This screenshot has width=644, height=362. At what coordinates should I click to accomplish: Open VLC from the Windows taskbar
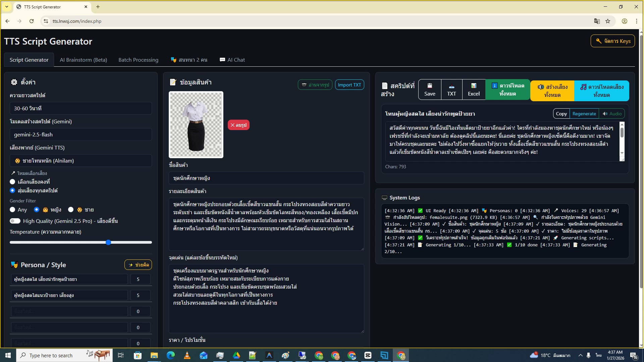[187, 355]
